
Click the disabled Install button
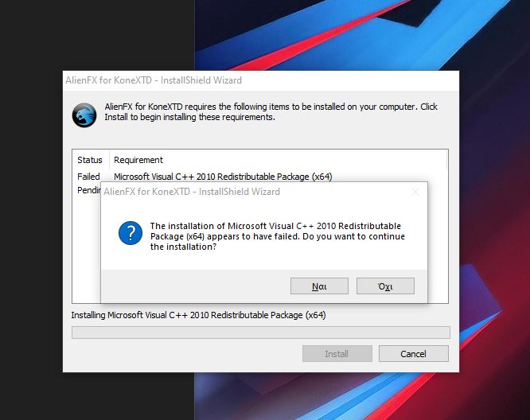click(x=337, y=353)
